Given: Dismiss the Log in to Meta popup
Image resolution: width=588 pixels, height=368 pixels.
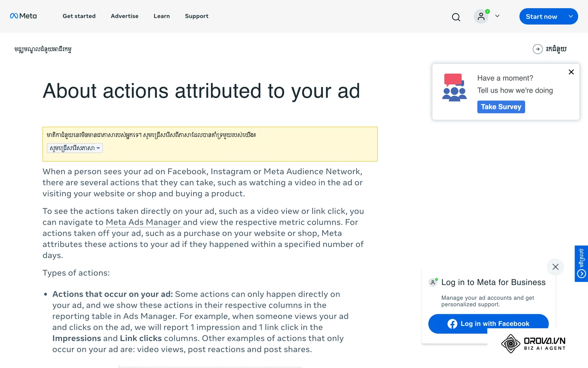Looking at the screenshot, I should tap(555, 267).
